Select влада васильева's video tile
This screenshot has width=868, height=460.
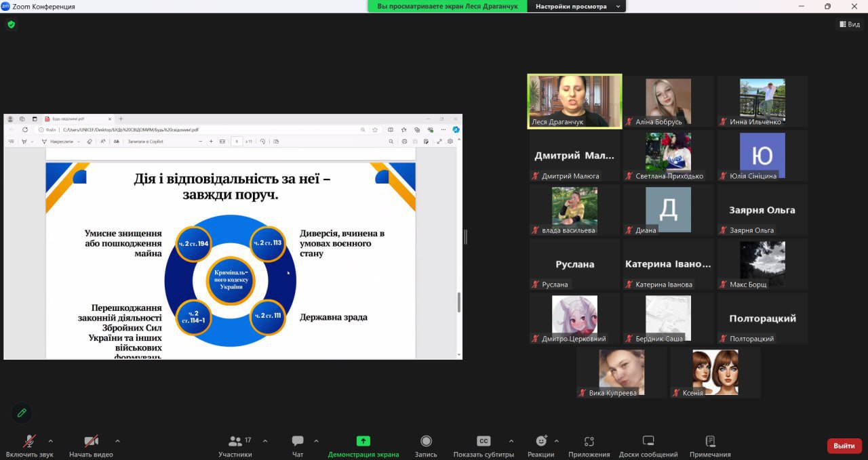[x=574, y=209]
